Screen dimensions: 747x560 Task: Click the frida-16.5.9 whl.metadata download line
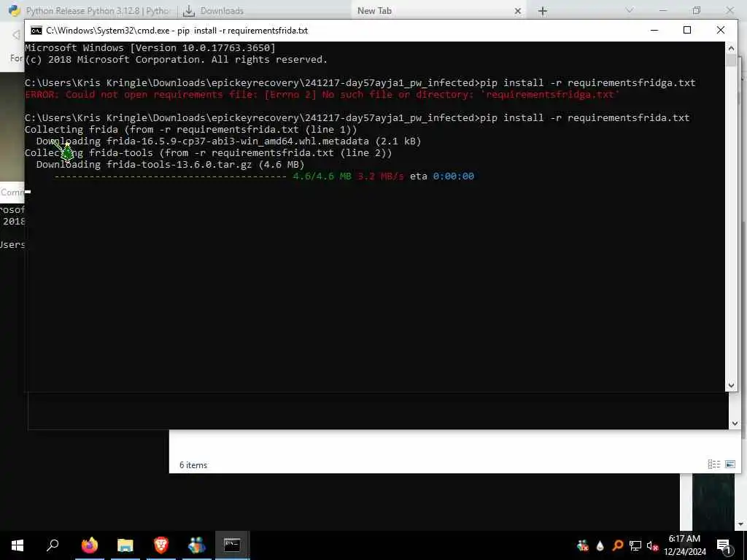228,141
